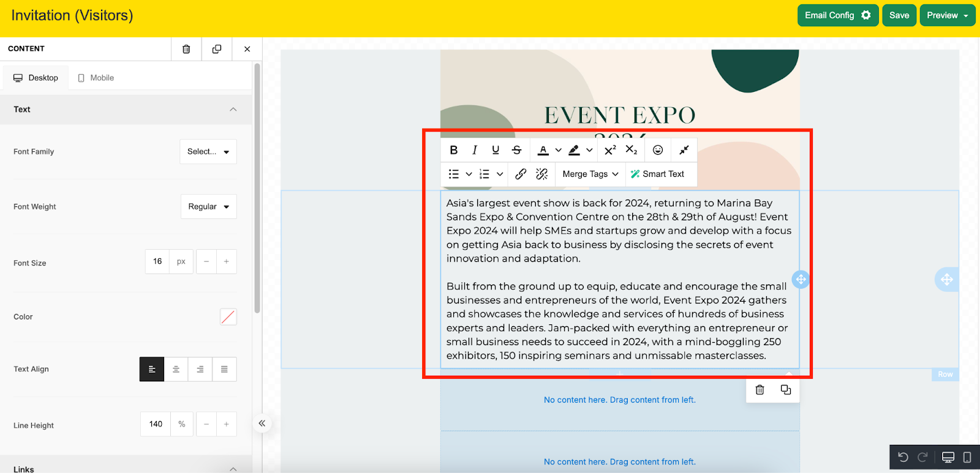
Task: Open the Font Family Select dropdown
Action: coord(208,152)
